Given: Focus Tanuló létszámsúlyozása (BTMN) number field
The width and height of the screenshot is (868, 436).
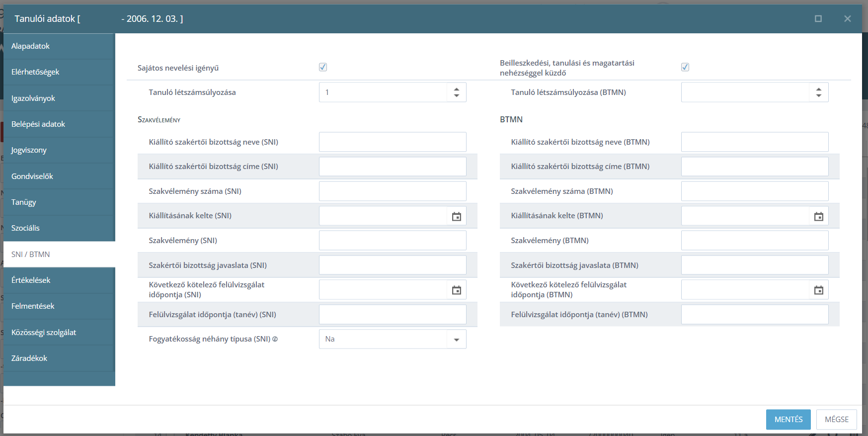Looking at the screenshot, I should pyautogui.click(x=745, y=92).
